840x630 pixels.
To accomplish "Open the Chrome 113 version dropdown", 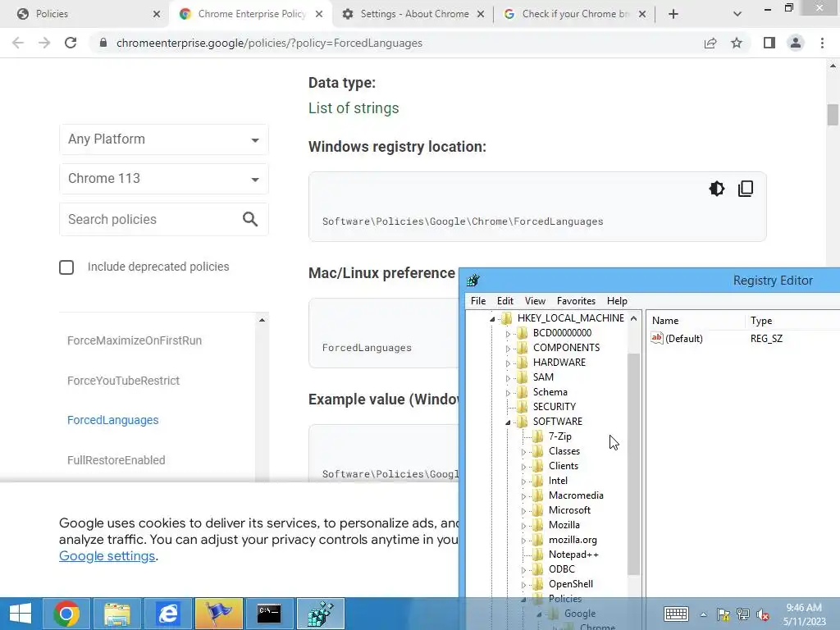I will [x=164, y=178].
